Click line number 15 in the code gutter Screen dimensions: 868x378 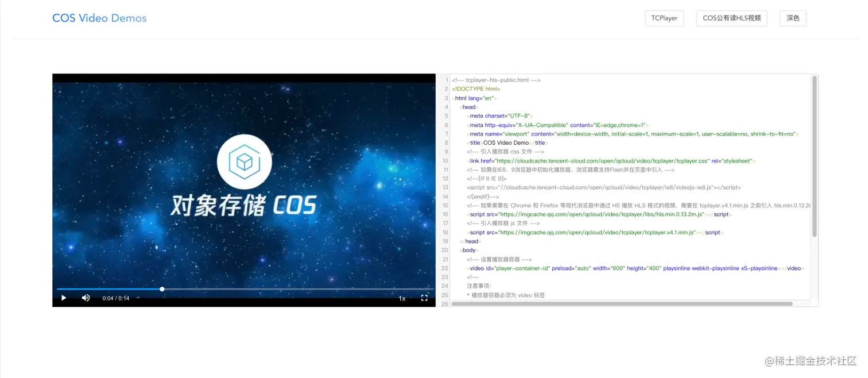pyautogui.click(x=445, y=206)
